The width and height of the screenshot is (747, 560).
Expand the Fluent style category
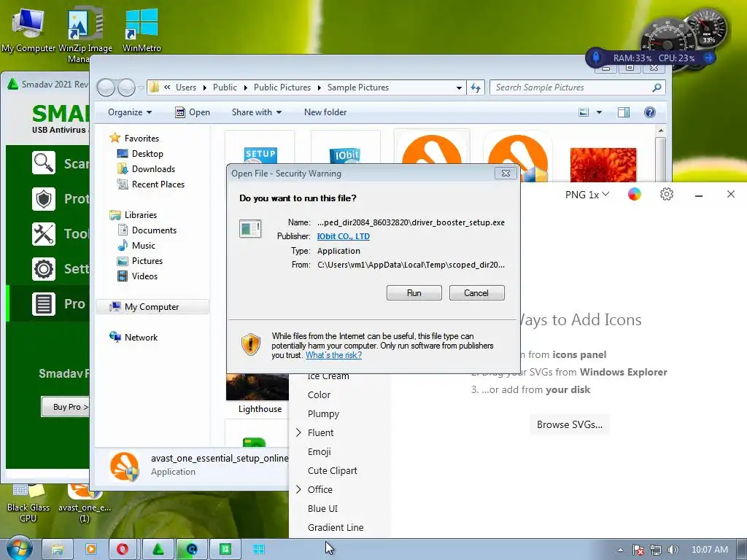[298, 432]
